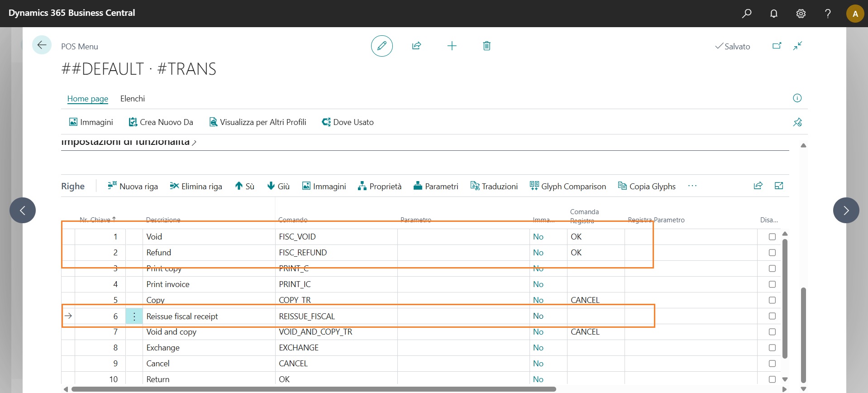The image size is (868, 393).
Task: Check the box in Reissue fiscal receipt row
Action: 772,316
